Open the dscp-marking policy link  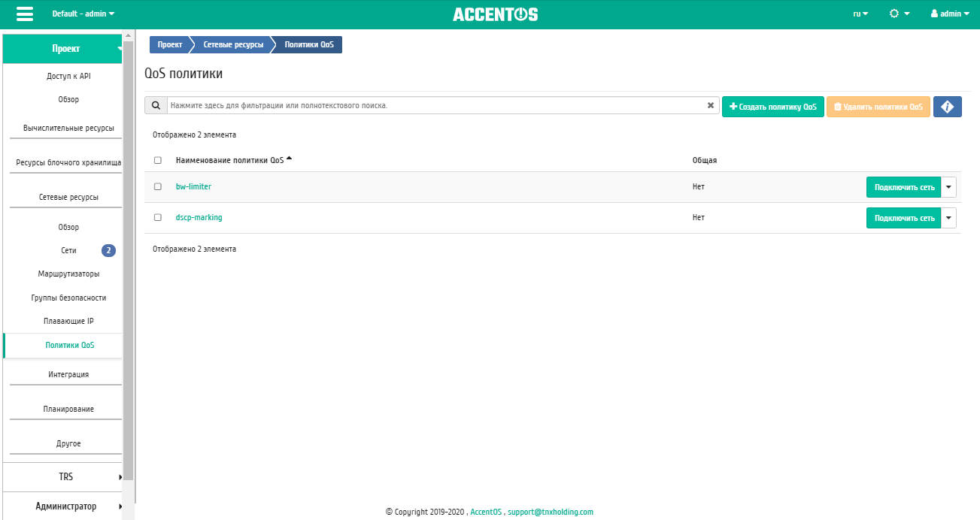pyautogui.click(x=199, y=217)
